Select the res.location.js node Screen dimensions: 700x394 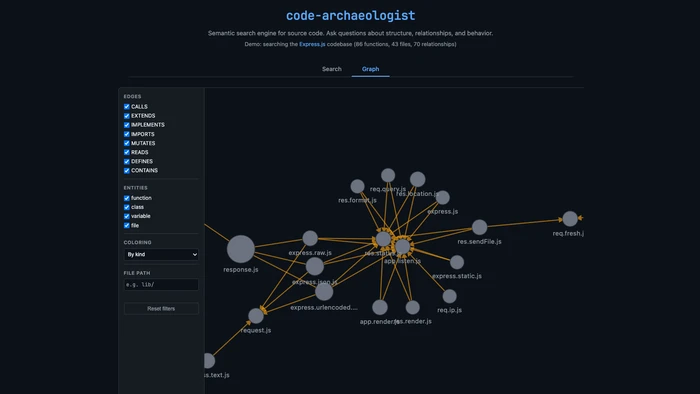(x=417, y=179)
